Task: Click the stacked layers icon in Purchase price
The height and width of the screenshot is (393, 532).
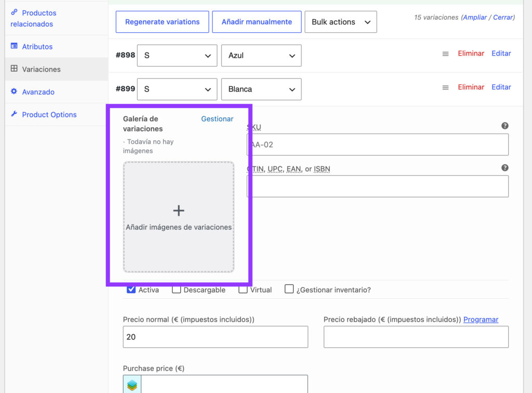Action: tap(132, 385)
